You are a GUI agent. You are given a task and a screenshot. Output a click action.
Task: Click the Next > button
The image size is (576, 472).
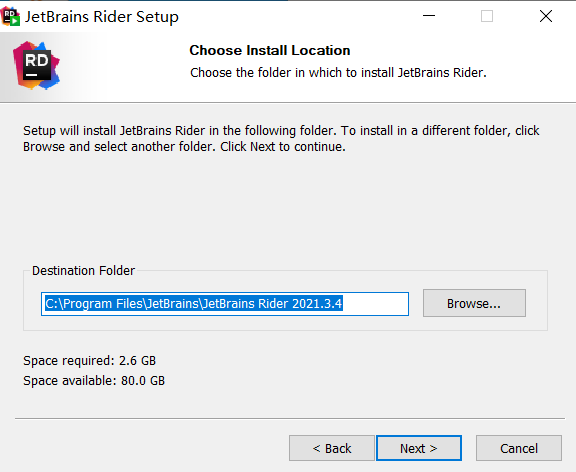[419, 448]
